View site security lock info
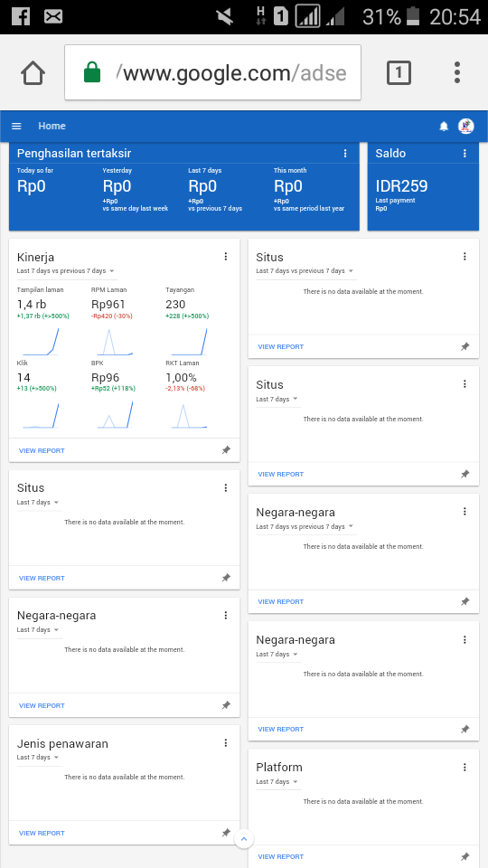 pyautogui.click(x=92, y=72)
